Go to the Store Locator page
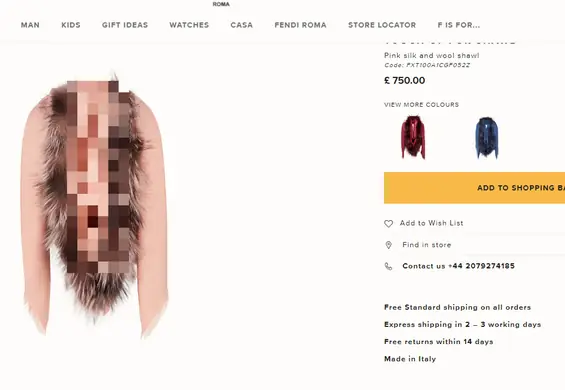This screenshot has height=390, width=565. (382, 25)
